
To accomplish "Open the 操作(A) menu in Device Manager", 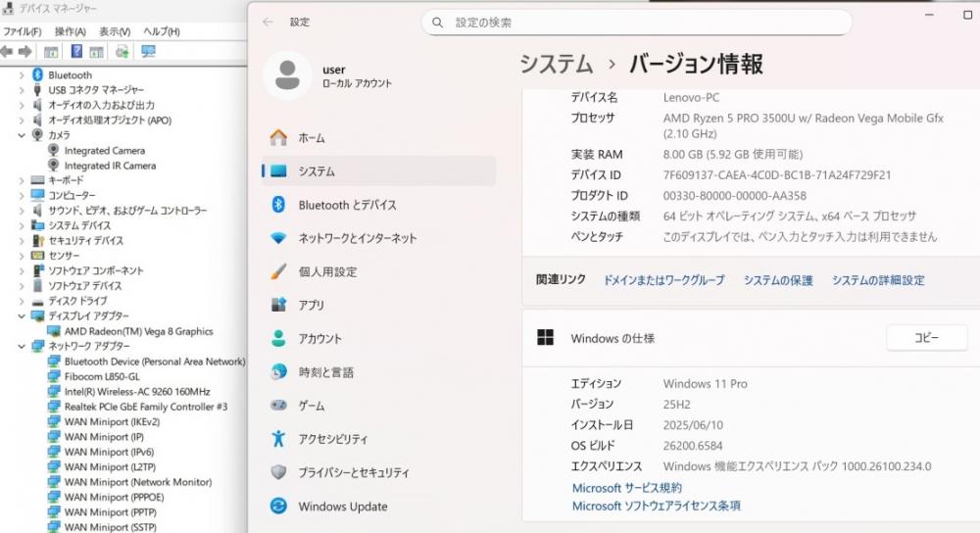I will [70, 31].
